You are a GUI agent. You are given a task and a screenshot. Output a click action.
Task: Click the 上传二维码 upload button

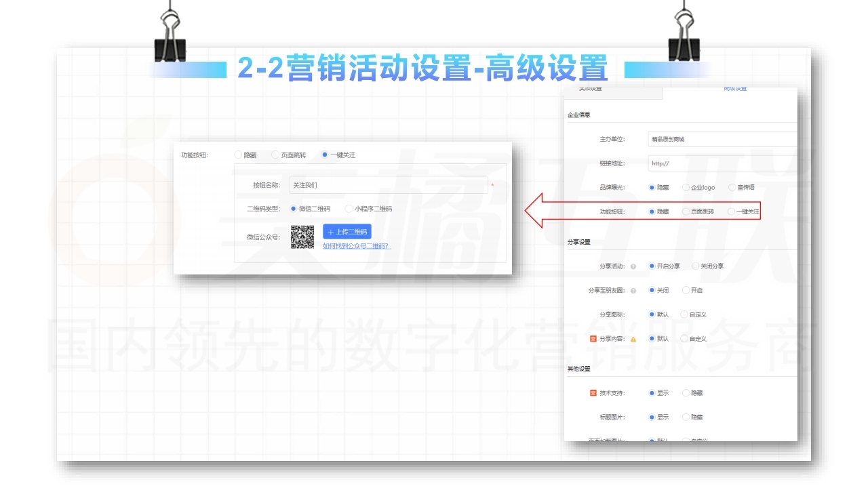[x=347, y=232]
